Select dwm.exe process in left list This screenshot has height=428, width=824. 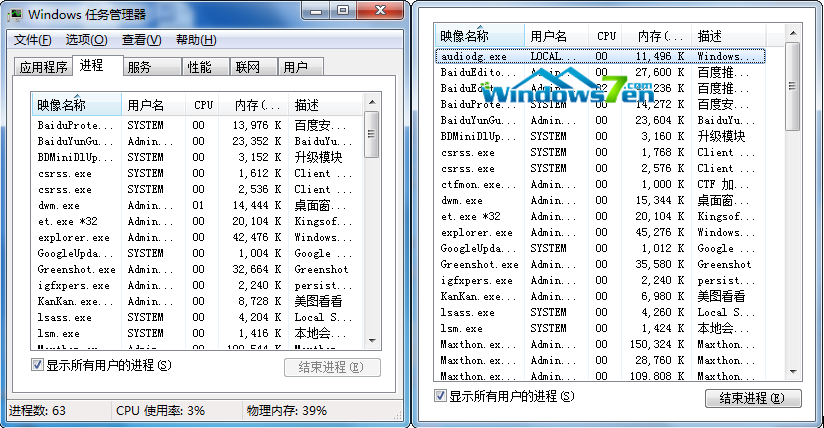pos(197,205)
